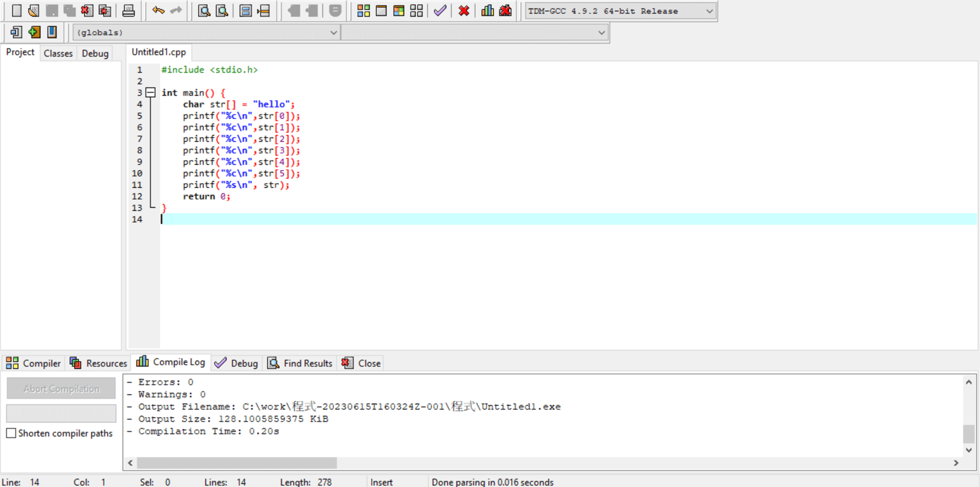
Task: Undo the last edit via toolbar
Action: pyautogui.click(x=158, y=11)
